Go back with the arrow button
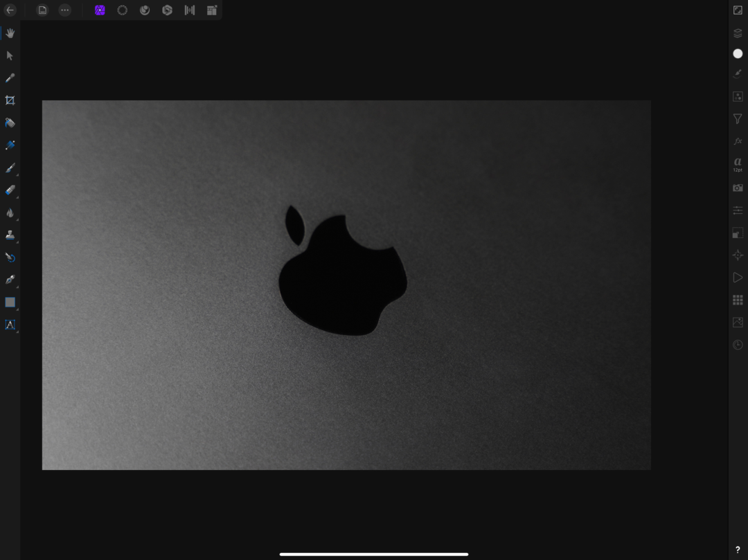The height and width of the screenshot is (560, 748). click(x=10, y=10)
